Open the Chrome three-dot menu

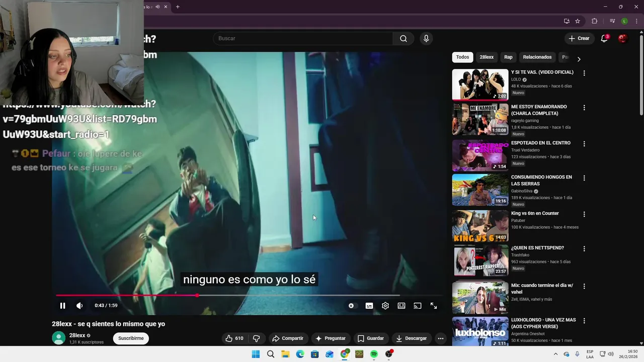[636, 21]
